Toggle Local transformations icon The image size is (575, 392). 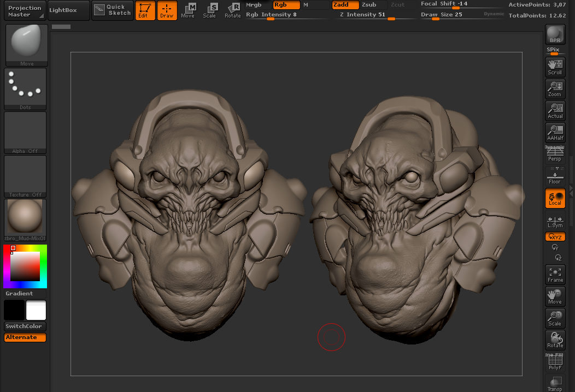tap(555, 198)
